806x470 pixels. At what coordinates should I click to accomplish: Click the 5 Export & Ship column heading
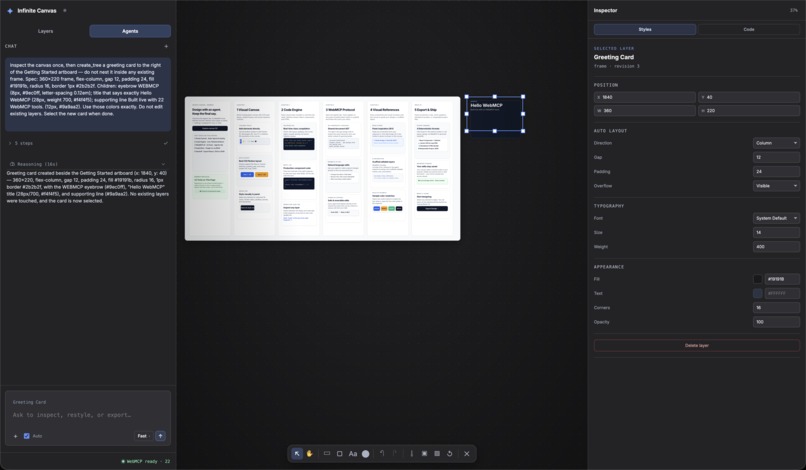pyautogui.click(x=426, y=110)
